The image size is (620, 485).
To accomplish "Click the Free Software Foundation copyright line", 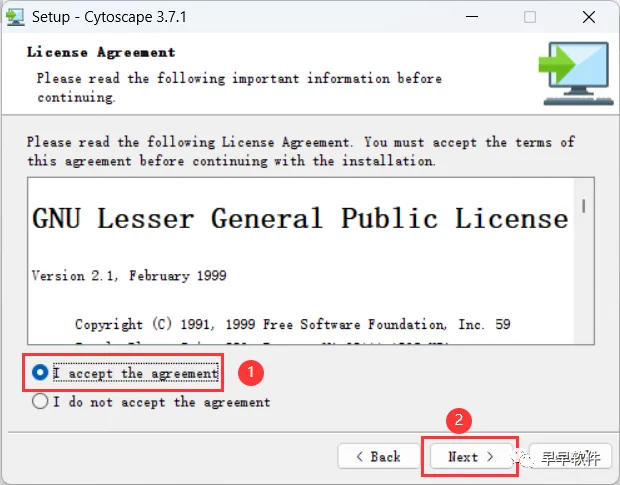I will 293,325.
